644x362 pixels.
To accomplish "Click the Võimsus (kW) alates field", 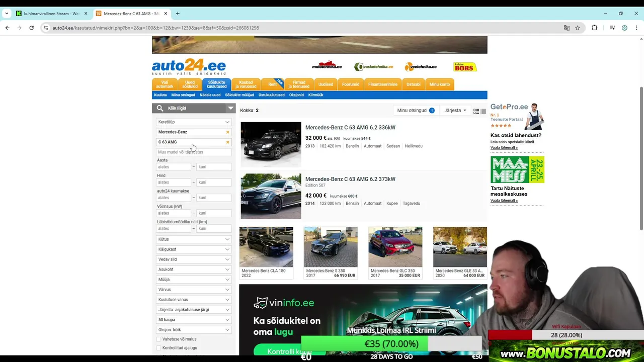I will click(174, 213).
